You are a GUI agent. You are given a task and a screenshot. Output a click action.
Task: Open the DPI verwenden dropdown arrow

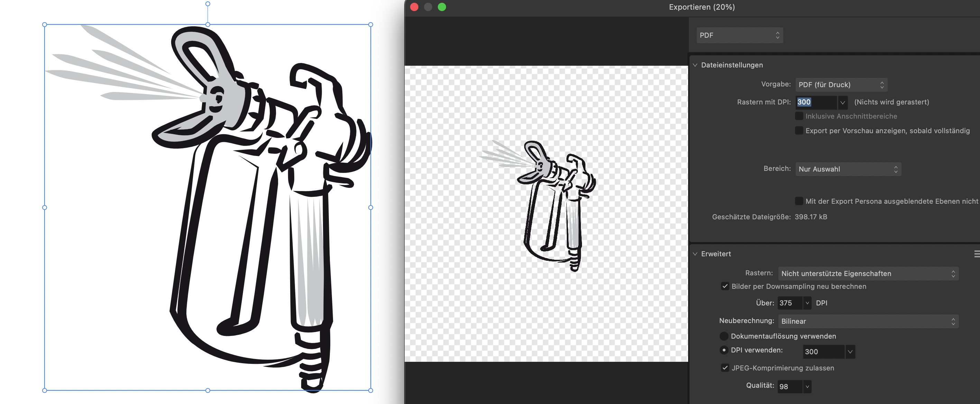[850, 351]
